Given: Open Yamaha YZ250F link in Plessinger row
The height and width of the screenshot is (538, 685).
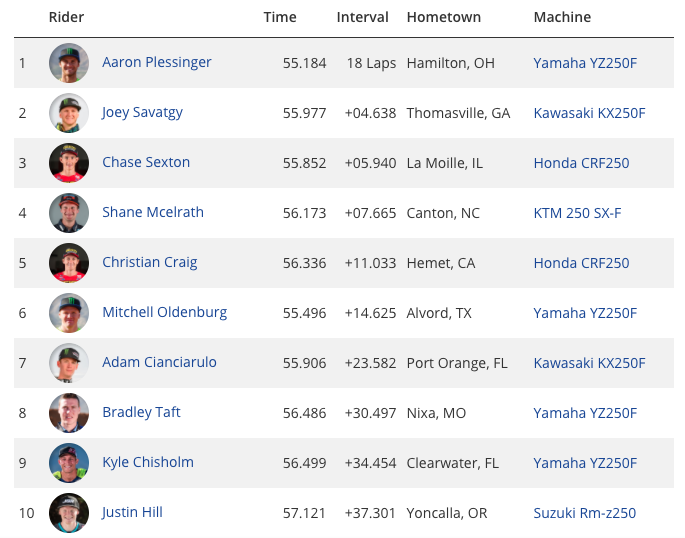Looking at the screenshot, I should [585, 63].
